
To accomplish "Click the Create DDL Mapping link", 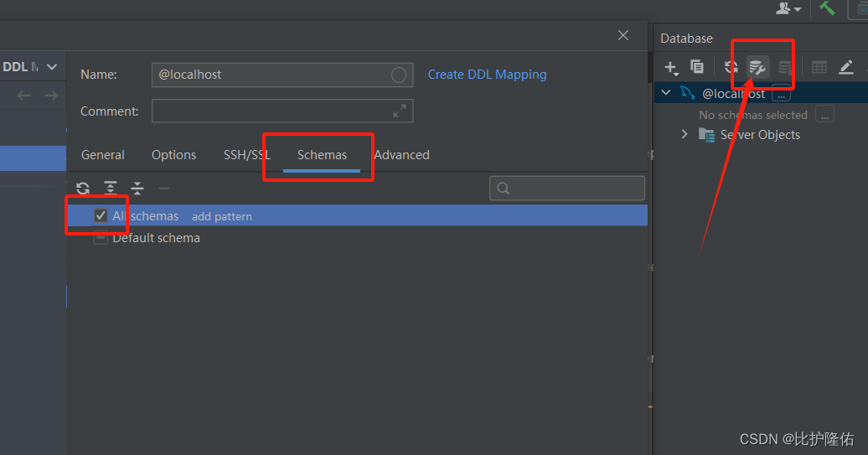I will [487, 75].
